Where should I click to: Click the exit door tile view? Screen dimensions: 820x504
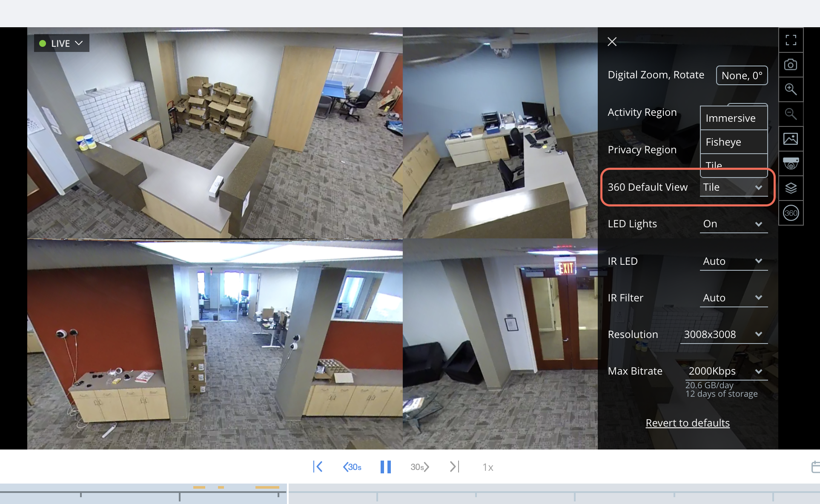click(x=500, y=344)
